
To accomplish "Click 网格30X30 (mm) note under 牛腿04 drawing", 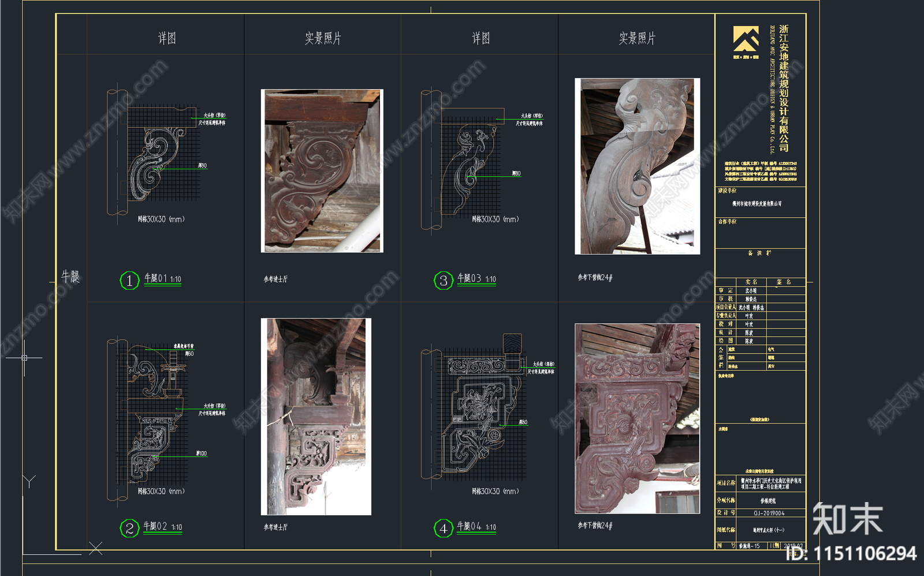I will tap(495, 491).
